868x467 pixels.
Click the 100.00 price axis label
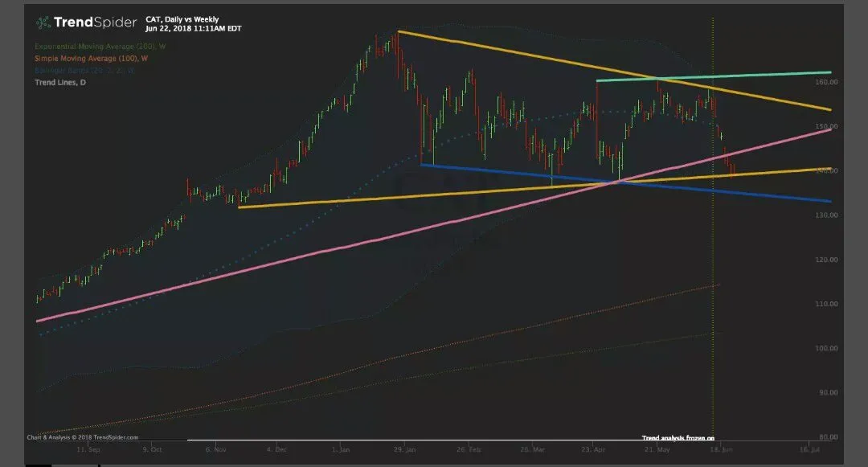[x=826, y=348]
